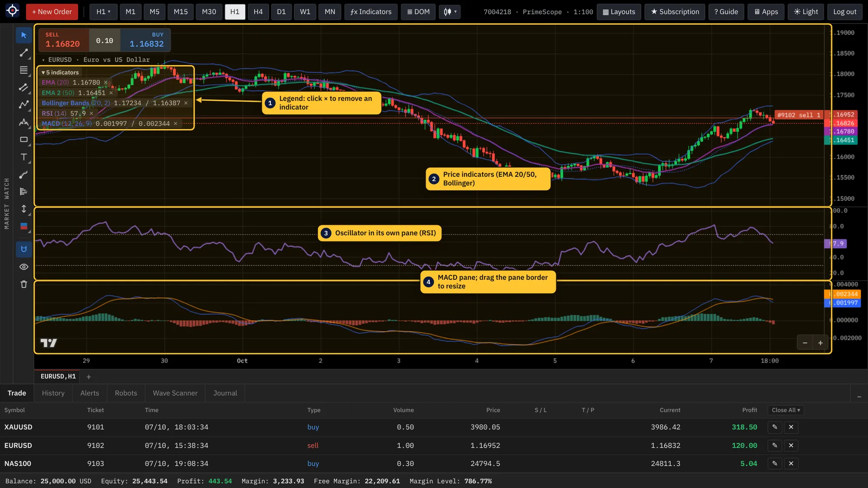Screen dimensions: 868x488
Task: Click the New Order button
Action: point(52,12)
